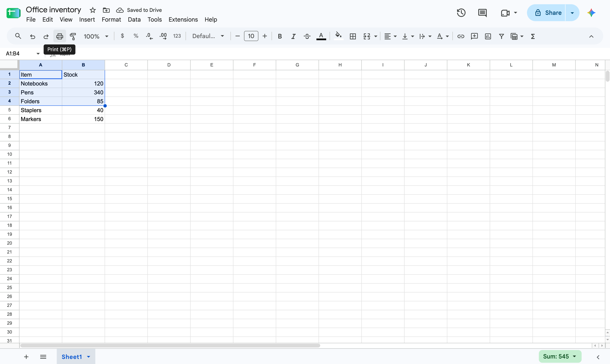Open the text color picker

[x=321, y=36]
